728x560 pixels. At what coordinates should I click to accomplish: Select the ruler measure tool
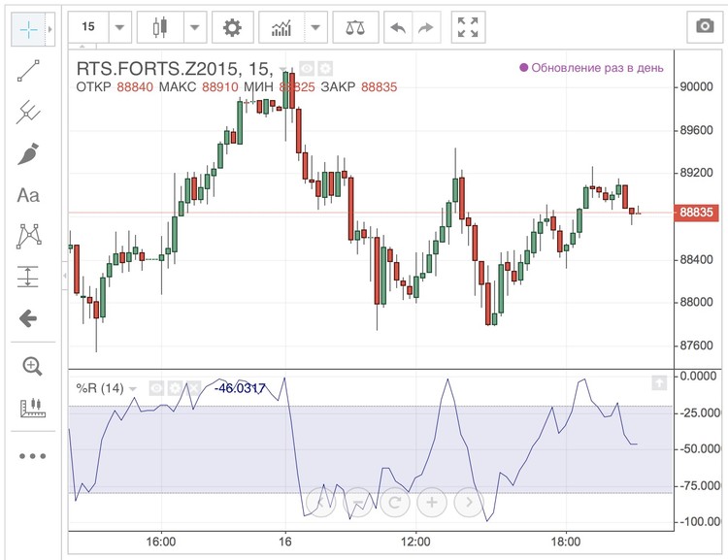pyautogui.click(x=32, y=408)
